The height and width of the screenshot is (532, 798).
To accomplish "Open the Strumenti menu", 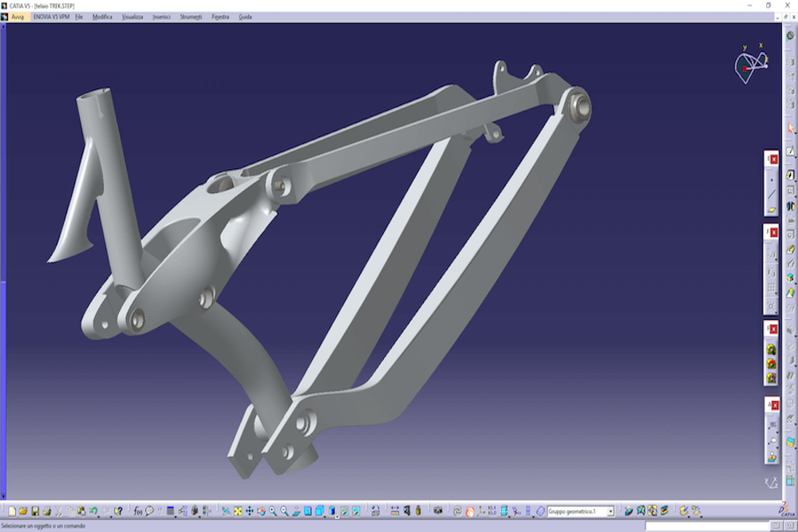I will point(191,17).
